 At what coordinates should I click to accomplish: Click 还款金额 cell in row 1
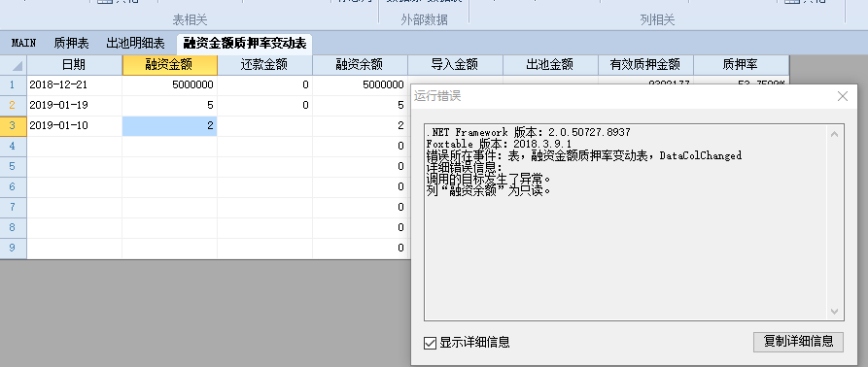click(x=264, y=85)
